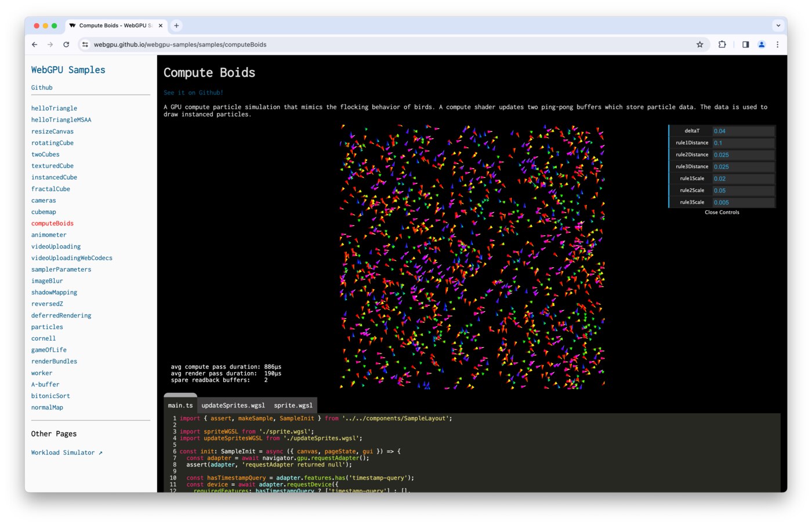Click the rule3Distance value field
The height and width of the screenshot is (525, 812).
click(x=744, y=167)
